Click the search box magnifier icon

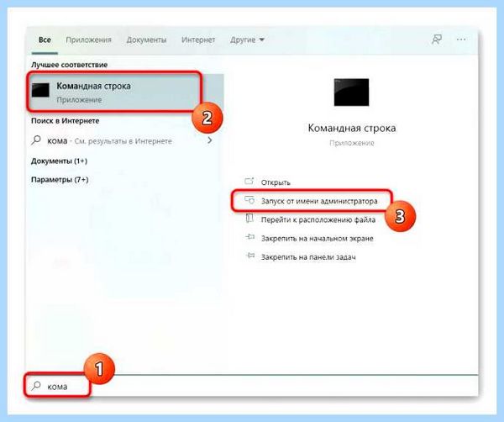coord(36,386)
